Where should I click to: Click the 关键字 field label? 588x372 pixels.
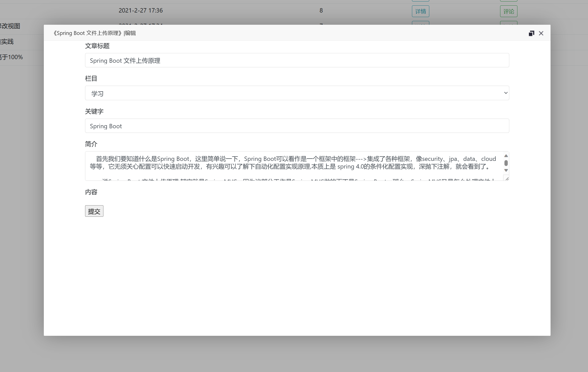[94, 111]
